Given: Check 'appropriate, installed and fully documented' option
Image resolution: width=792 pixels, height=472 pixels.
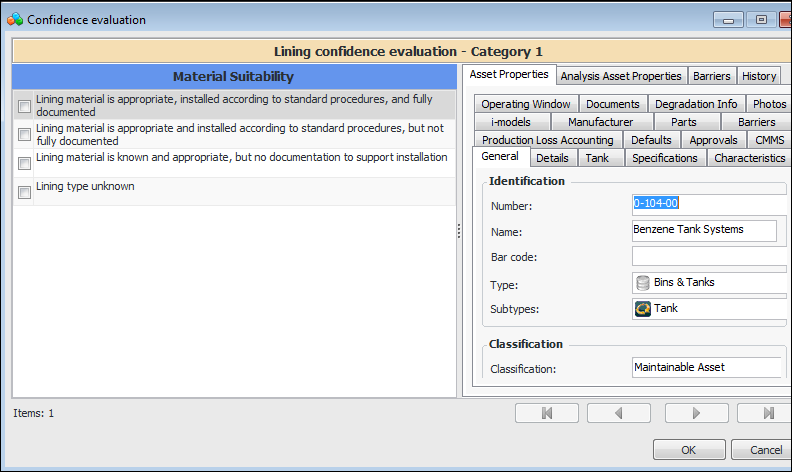Looking at the screenshot, I should coord(24,107).
